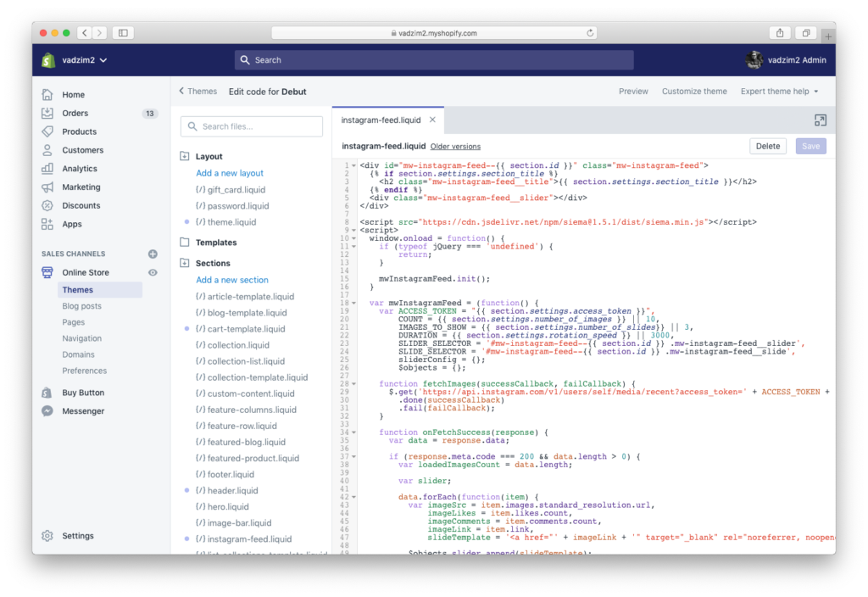Open Navigation in the sidebar

point(82,338)
